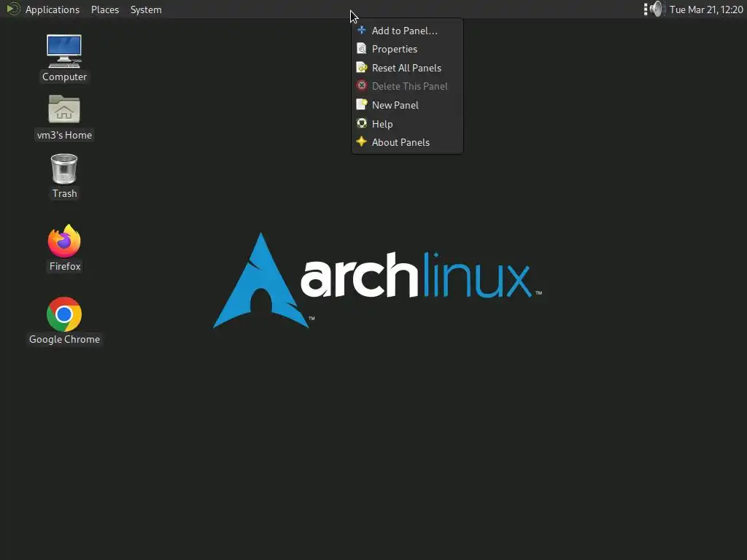Choose Reset All Panels
The image size is (747, 560).
click(x=407, y=68)
